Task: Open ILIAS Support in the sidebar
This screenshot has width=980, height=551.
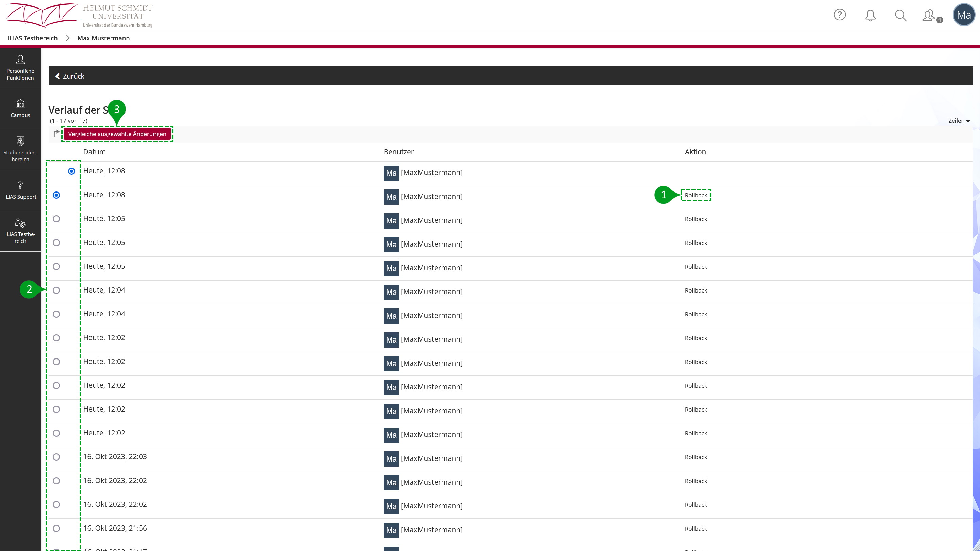Action: click(x=20, y=190)
